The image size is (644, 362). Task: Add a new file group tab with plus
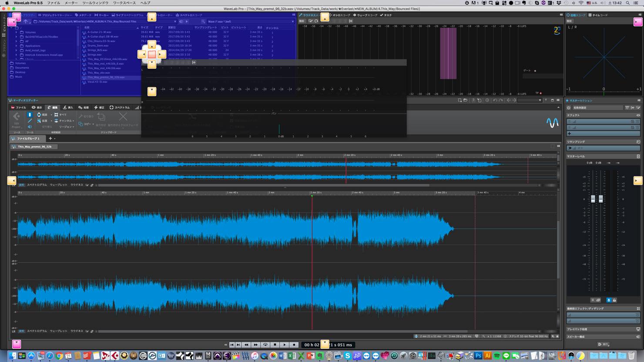tap(50, 138)
